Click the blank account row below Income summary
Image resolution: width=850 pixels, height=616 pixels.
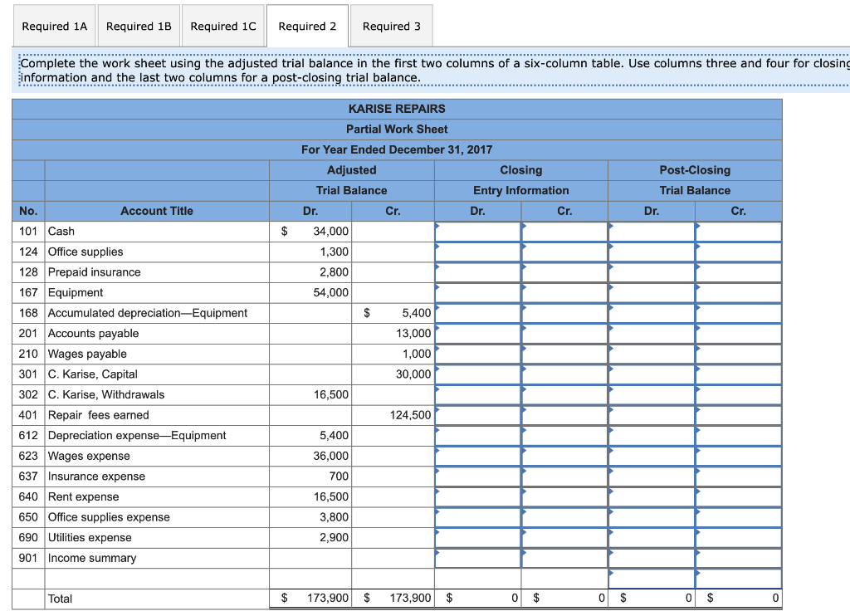pyautogui.click(x=157, y=578)
